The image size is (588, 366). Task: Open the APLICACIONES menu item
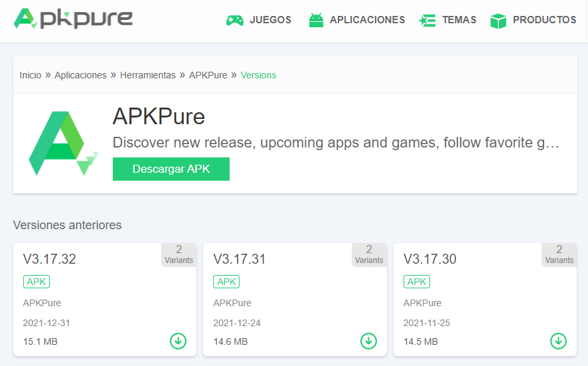367,20
